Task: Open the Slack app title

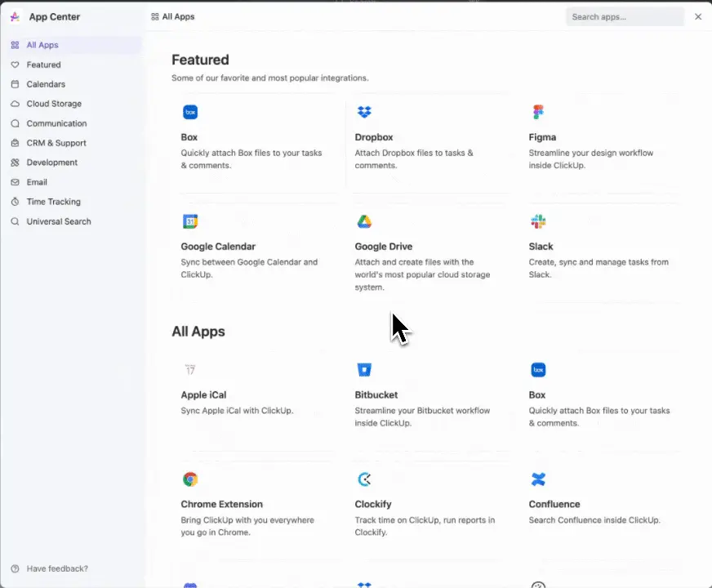Action: tap(541, 247)
